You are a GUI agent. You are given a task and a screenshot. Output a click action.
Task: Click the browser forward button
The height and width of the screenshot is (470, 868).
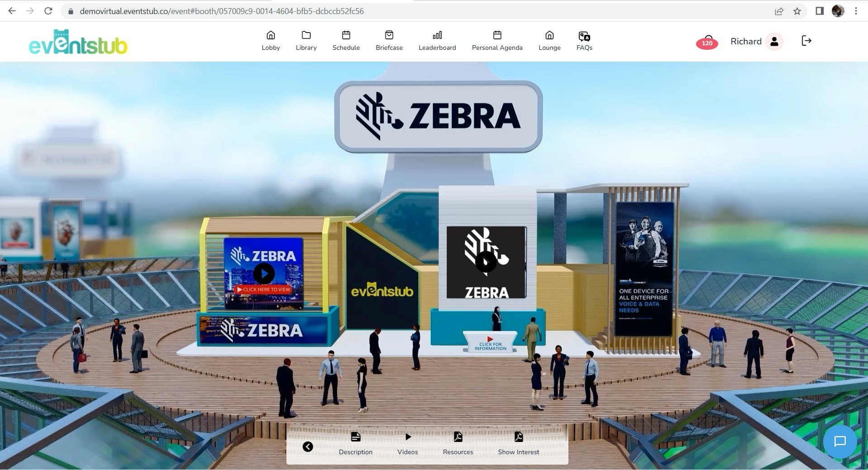tap(30, 11)
